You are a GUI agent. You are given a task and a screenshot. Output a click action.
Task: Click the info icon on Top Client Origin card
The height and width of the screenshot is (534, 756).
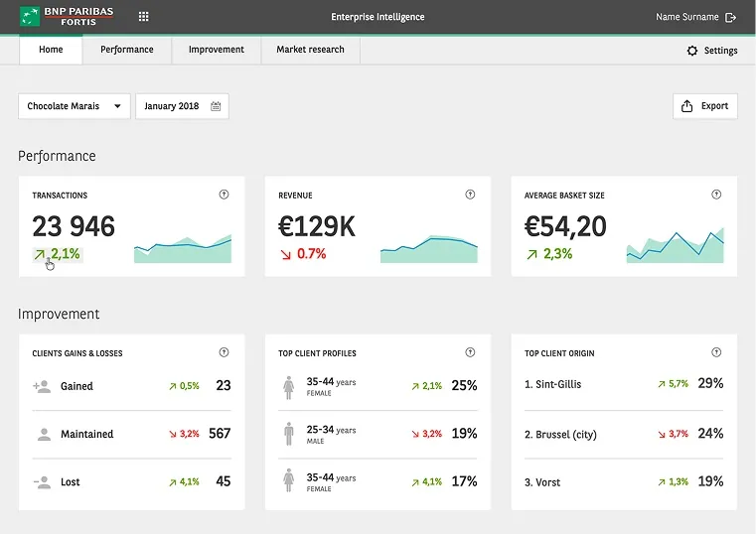(x=716, y=352)
